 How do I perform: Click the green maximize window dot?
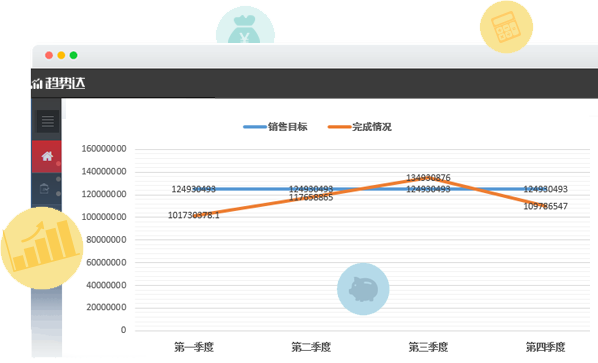pos(73,55)
